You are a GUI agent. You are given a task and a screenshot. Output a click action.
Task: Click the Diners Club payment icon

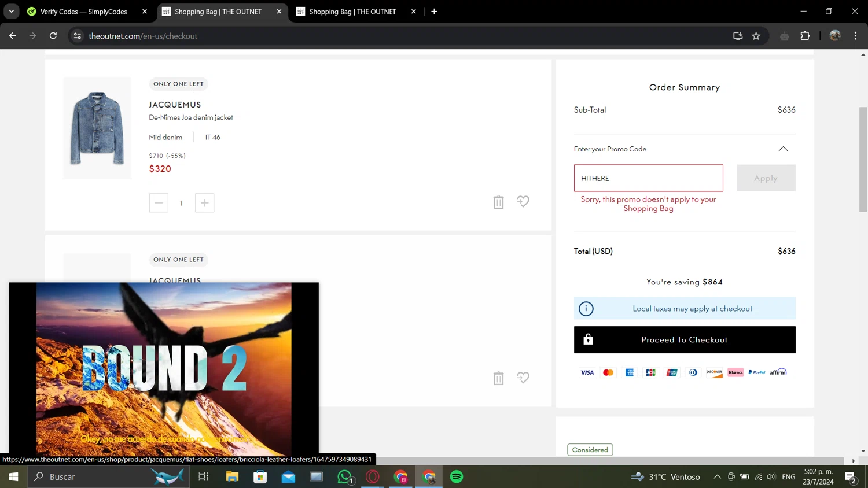(693, 372)
